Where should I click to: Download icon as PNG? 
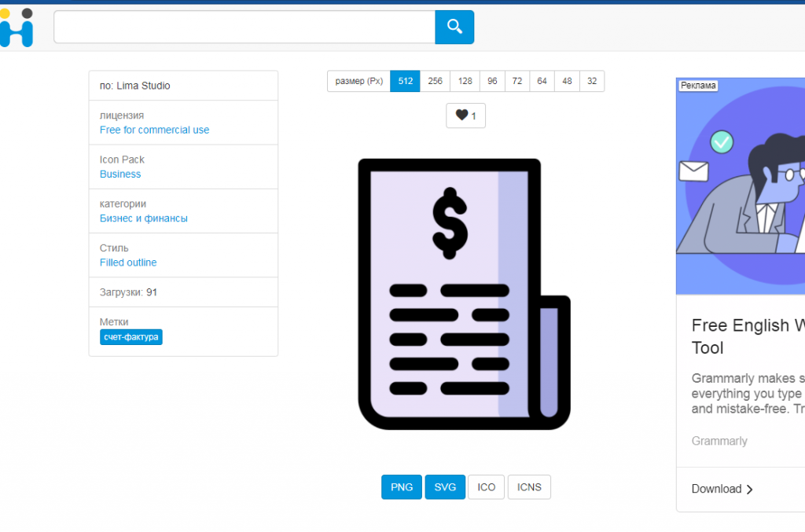click(402, 487)
